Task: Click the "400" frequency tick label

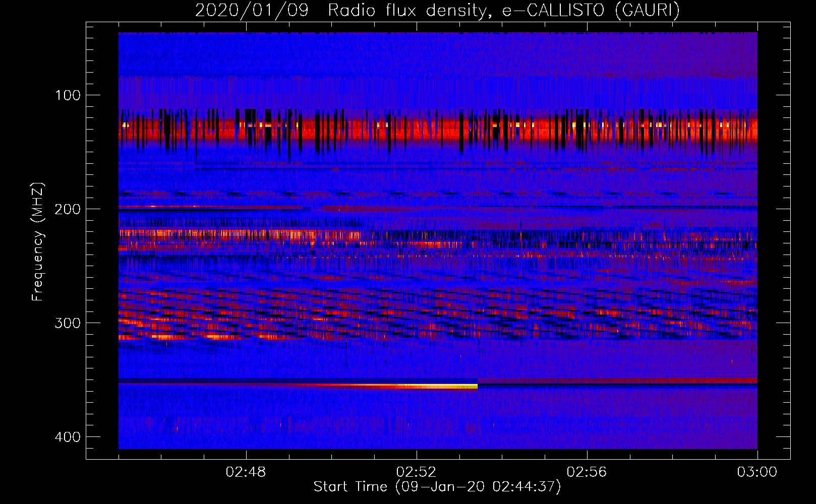Action: (x=68, y=437)
